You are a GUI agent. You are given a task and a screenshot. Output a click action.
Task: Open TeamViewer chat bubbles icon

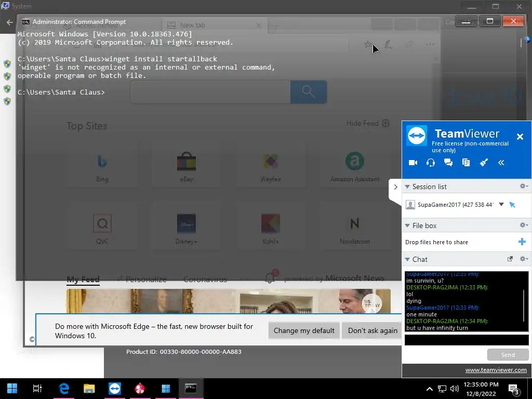(448, 163)
